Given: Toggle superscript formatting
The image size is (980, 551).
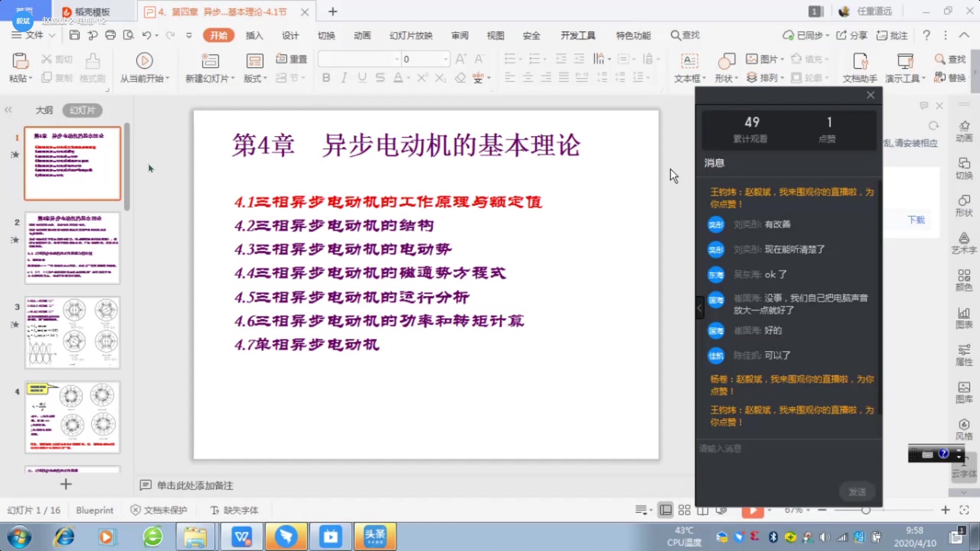Looking at the screenshot, I should (422, 78).
